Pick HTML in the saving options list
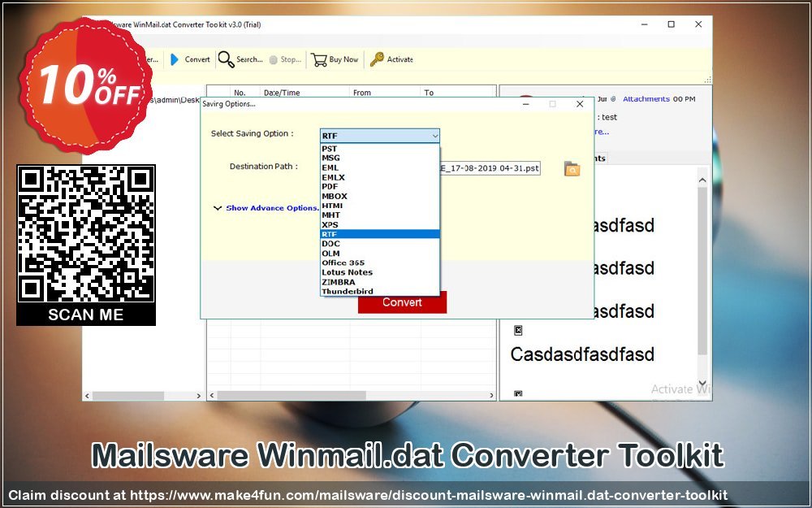Viewport: 812px width, 508px height. (379, 206)
